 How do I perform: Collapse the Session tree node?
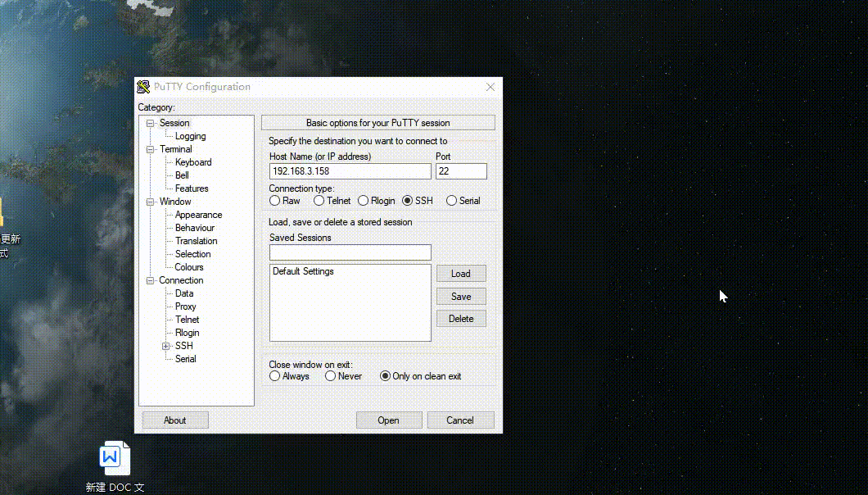150,123
